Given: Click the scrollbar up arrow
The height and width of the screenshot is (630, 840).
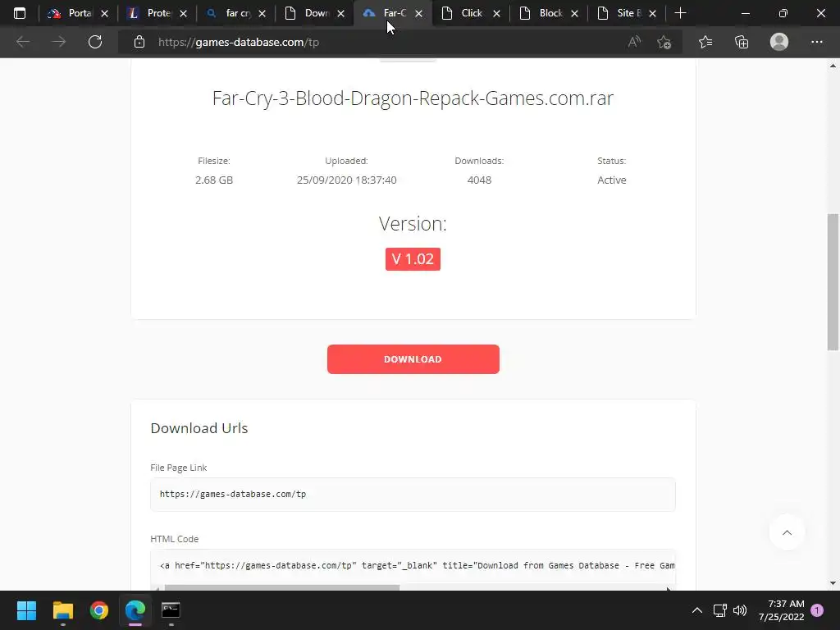Looking at the screenshot, I should coord(833,66).
